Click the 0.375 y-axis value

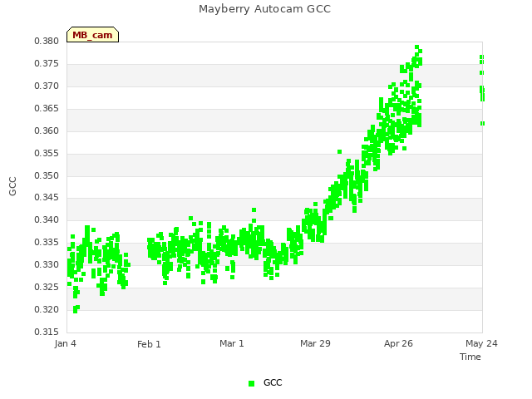pyautogui.click(x=47, y=64)
